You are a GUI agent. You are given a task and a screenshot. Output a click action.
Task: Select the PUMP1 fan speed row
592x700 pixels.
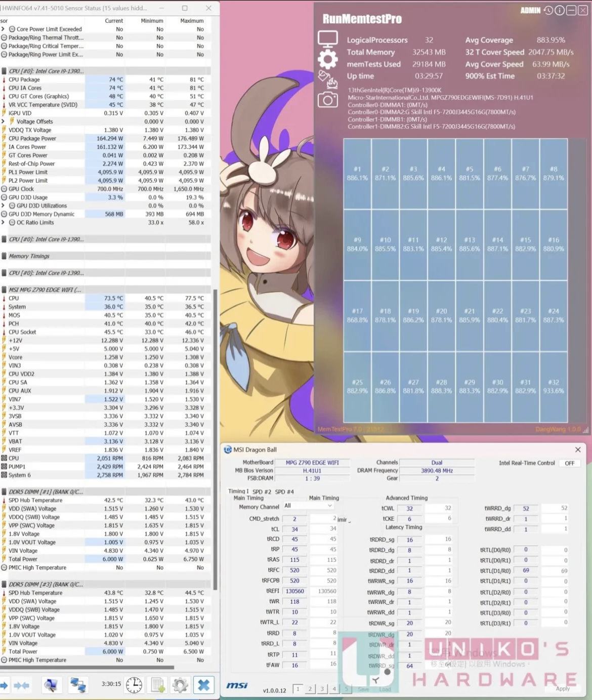coord(105,467)
